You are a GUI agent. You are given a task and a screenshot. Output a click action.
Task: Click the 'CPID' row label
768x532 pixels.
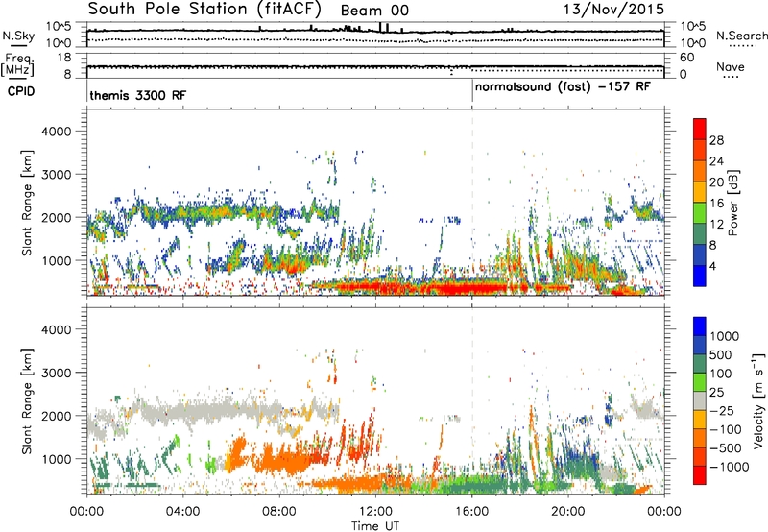[21, 91]
